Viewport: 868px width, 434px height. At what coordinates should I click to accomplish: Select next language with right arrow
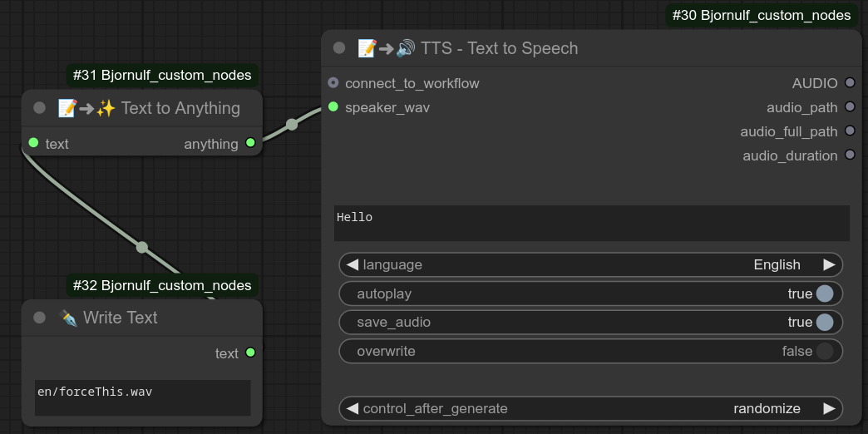tap(829, 264)
